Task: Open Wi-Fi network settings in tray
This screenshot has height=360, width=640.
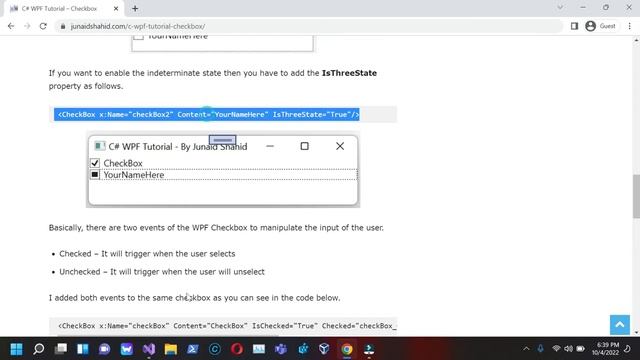Action: [x=556, y=349]
